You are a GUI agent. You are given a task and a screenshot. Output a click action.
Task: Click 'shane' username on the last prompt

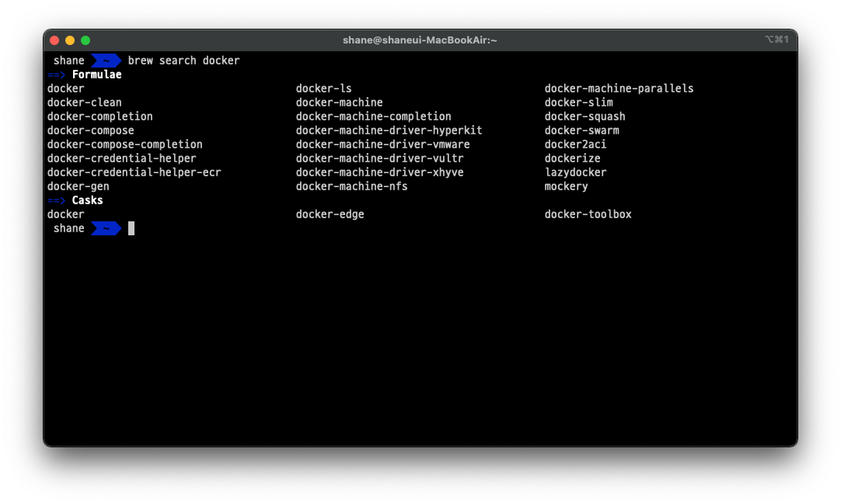click(68, 228)
